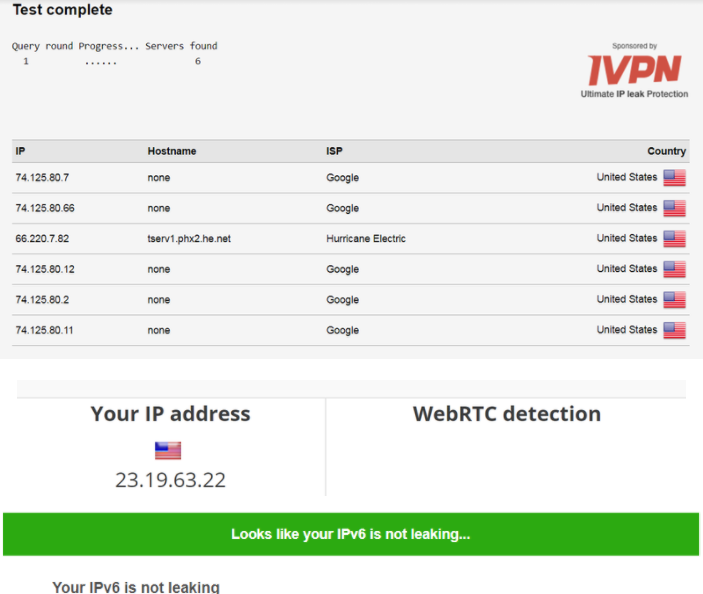This screenshot has height=594, width=703.
Task: Click the 'Sponsored by' label
Action: pyautogui.click(x=634, y=46)
